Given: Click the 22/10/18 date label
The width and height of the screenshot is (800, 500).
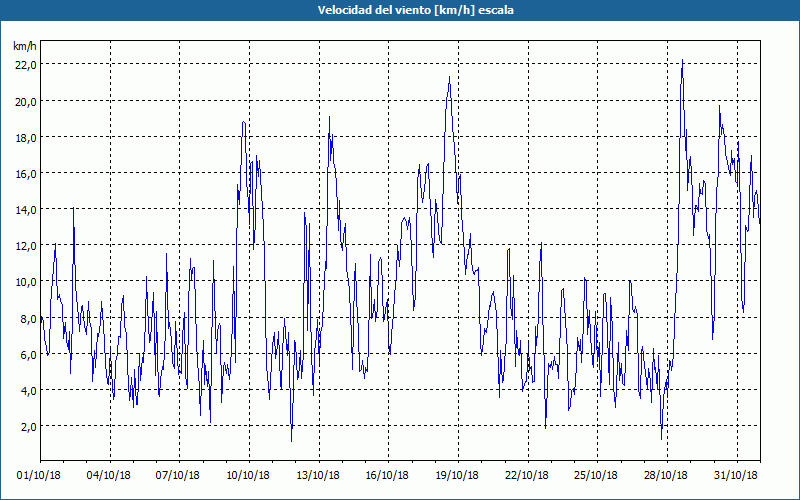Looking at the screenshot, I should (527, 475).
